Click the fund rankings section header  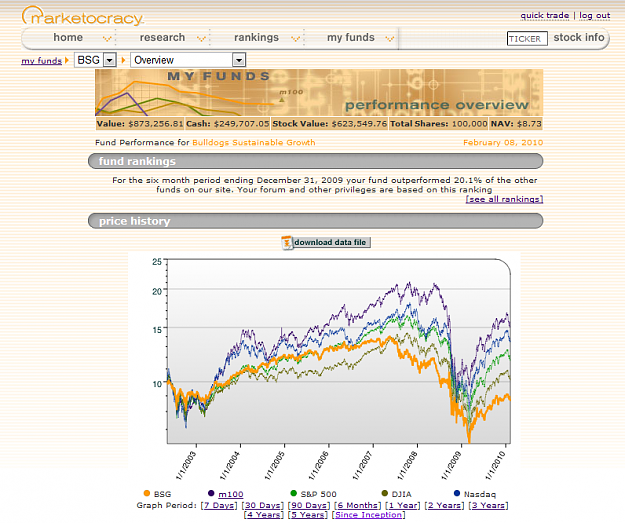315,161
